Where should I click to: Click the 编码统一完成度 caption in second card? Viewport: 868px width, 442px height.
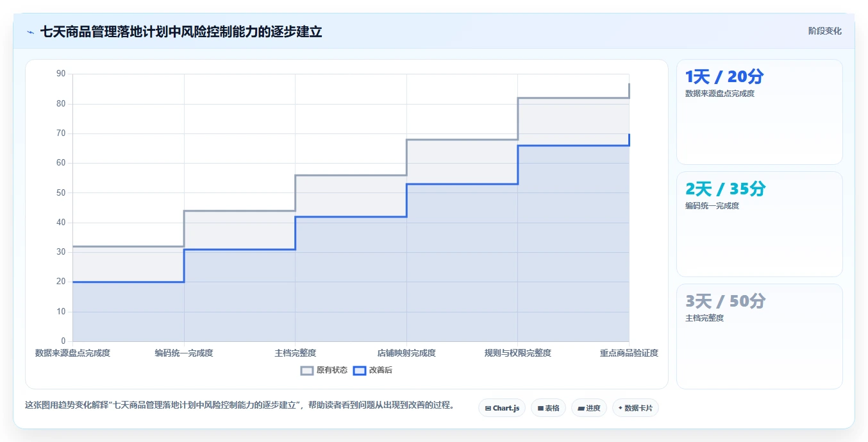tap(712, 206)
